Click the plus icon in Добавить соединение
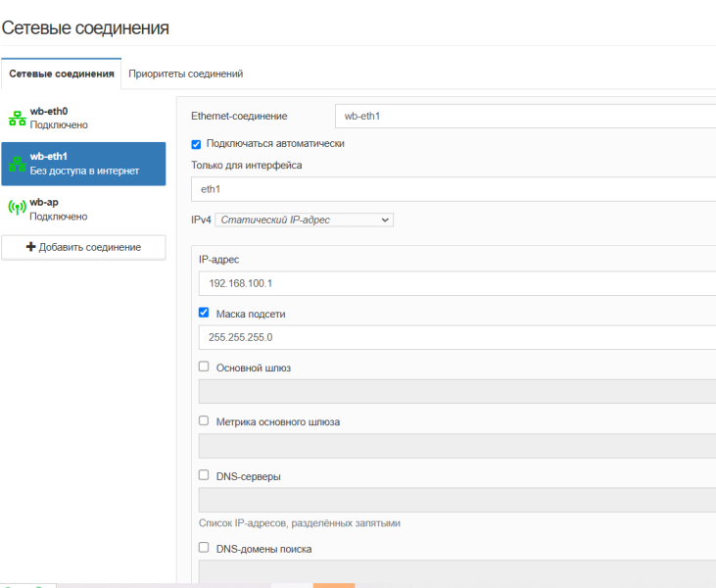Image resolution: width=716 pixels, height=588 pixels. [x=31, y=247]
